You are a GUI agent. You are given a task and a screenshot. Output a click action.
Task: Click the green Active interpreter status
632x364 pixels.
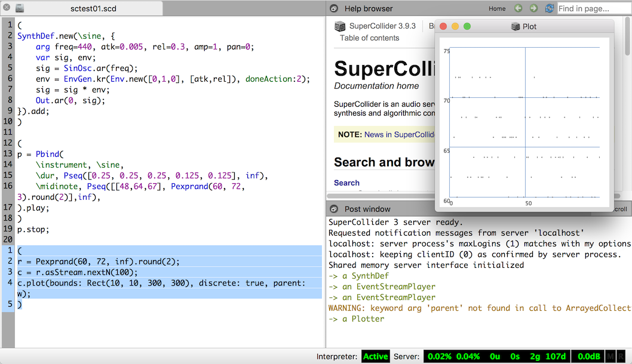click(375, 356)
